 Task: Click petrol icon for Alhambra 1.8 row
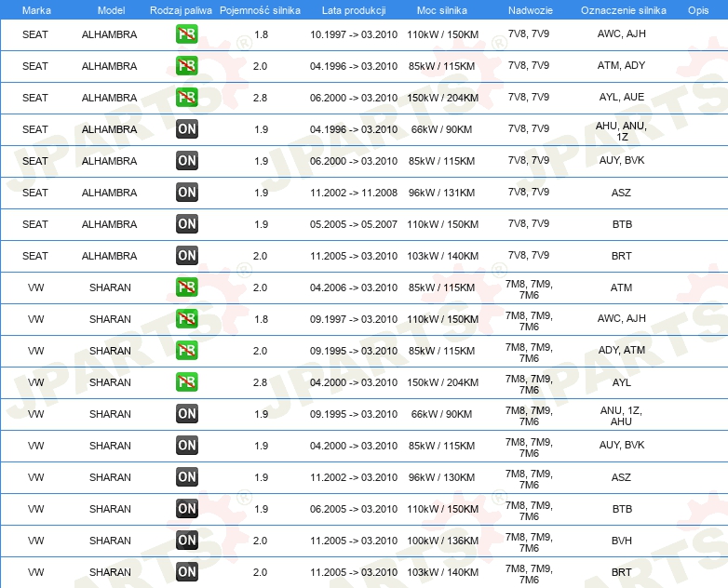186,34
